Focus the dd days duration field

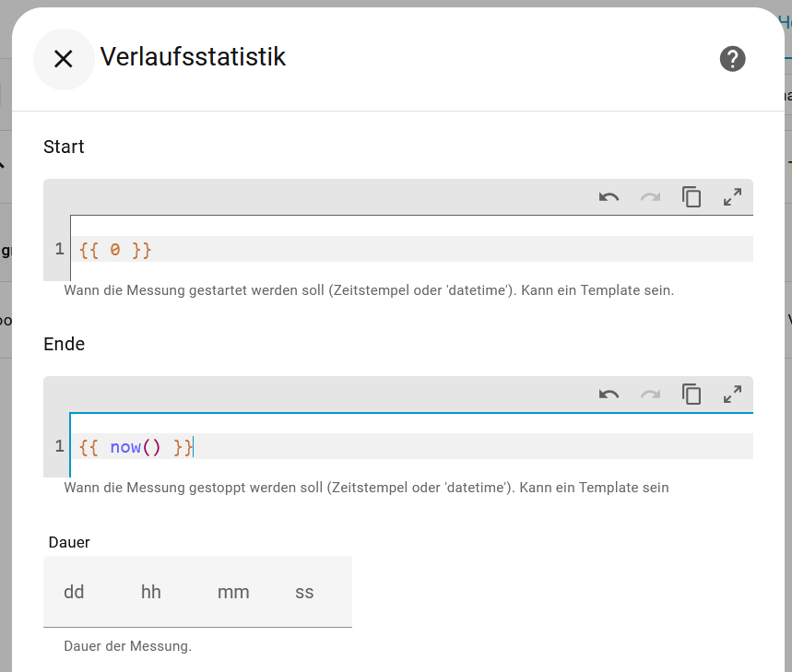tap(75, 592)
